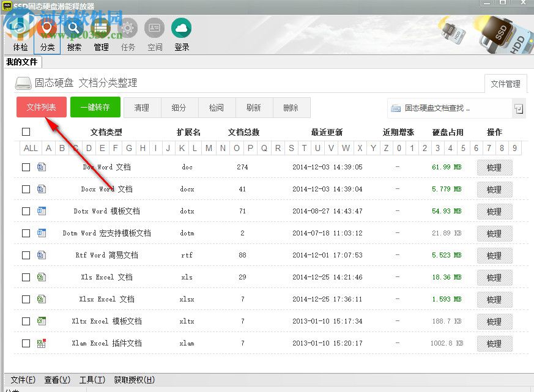The height and width of the screenshot is (392, 534).
Task: Toggle the select-all checkbox in the header
Action: tap(26, 132)
